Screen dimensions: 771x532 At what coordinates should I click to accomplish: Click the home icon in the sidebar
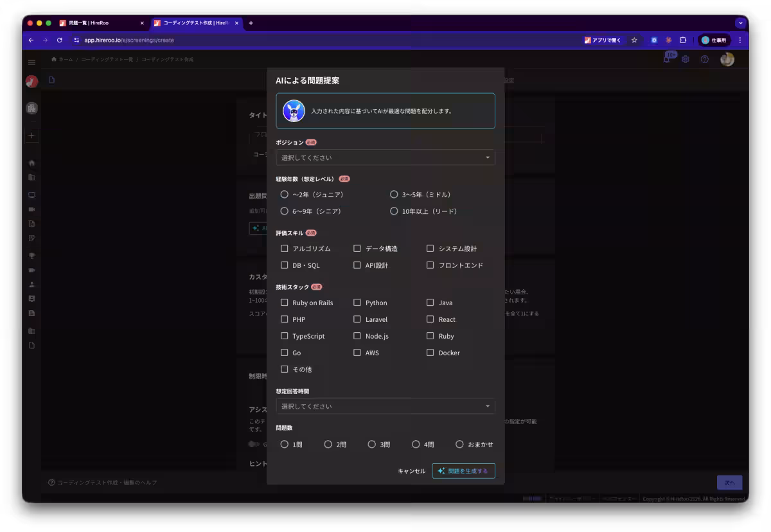pyautogui.click(x=31, y=163)
